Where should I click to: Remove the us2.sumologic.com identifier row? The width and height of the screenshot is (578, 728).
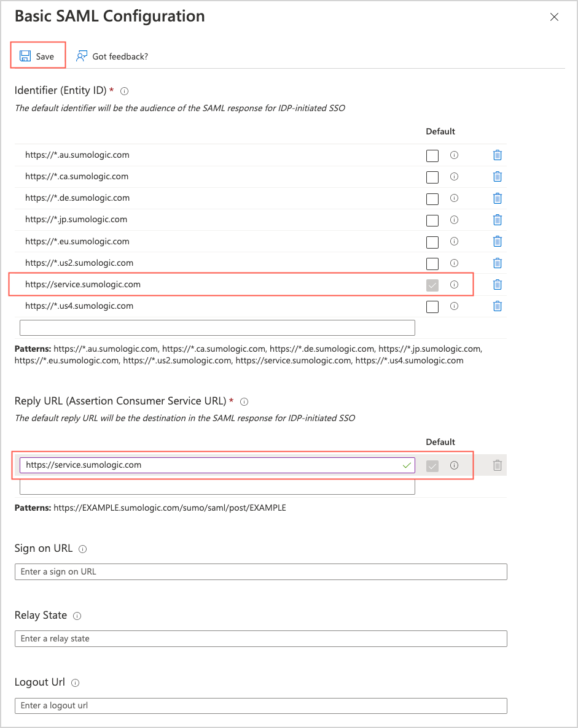point(498,263)
